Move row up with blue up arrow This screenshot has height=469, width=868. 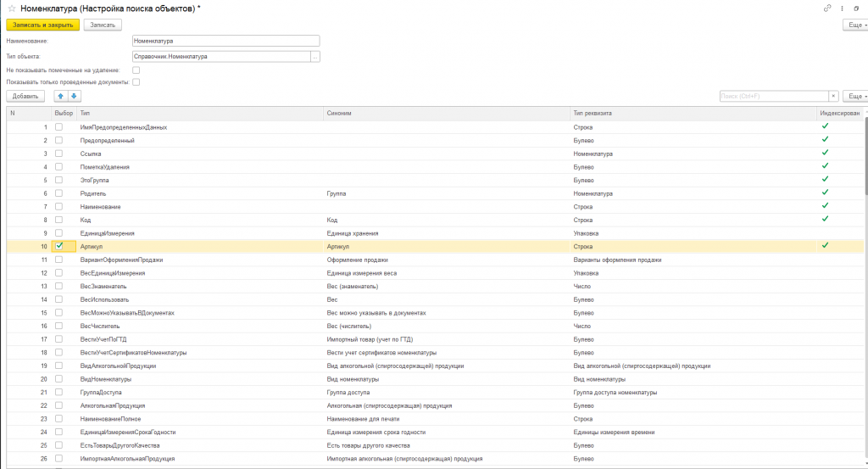click(x=60, y=97)
